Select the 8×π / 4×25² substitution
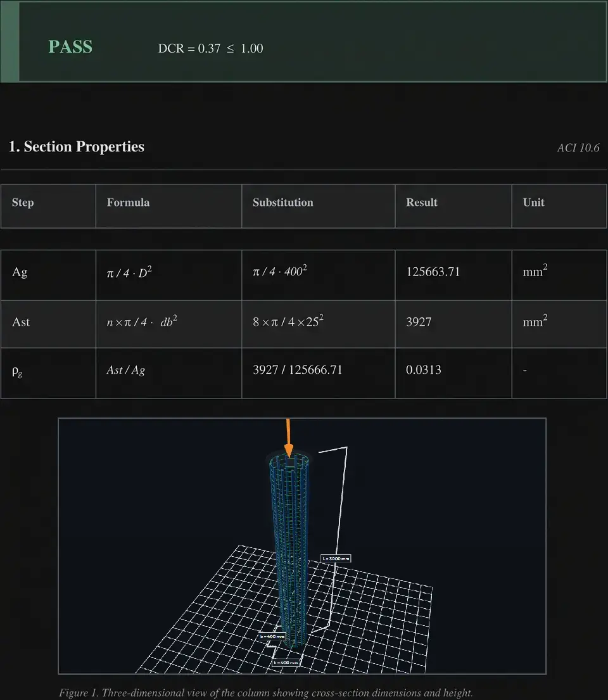608x700 pixels. (x=288, y=321)
